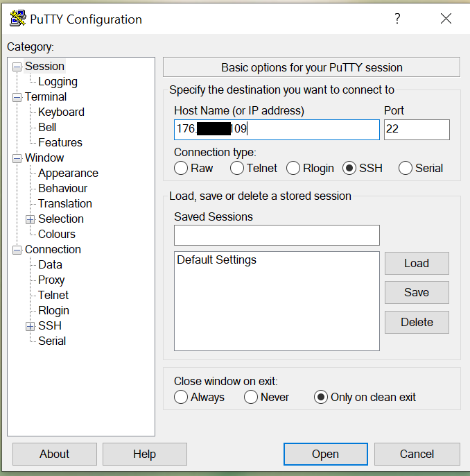This screenshot has width=470, height=476.
Task: Focus the Saved Sessions name field
Action: tap(277, 235)
